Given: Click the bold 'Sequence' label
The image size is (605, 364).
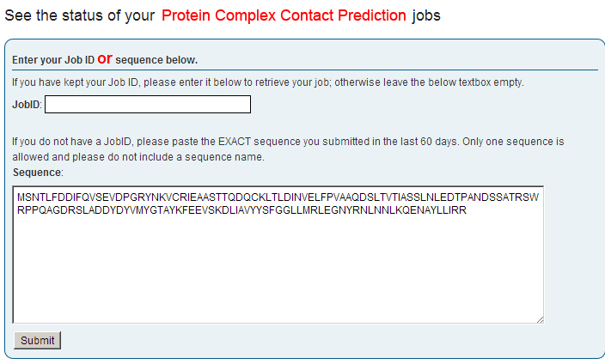Looking at the screenshot, I should (37, 173).
